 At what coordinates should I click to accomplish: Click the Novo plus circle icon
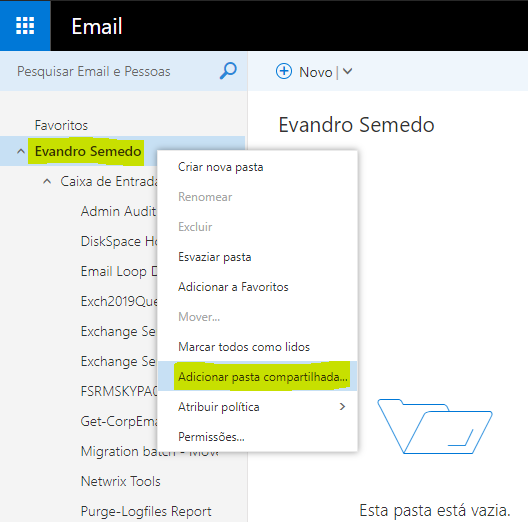pos(284,71)
